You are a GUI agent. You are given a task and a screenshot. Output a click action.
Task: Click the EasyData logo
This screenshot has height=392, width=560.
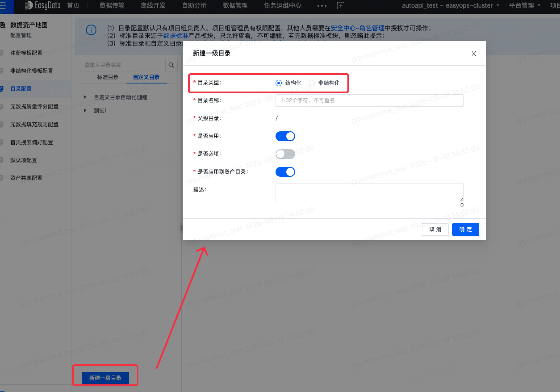(x=43, y=5)
